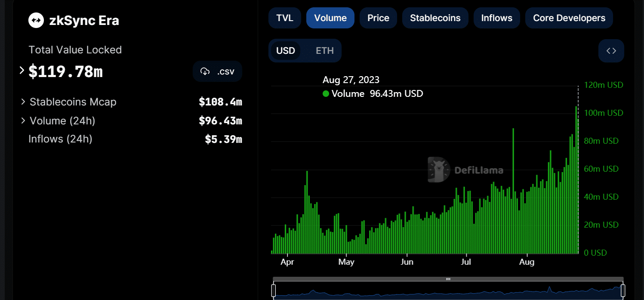The height and width of the screenshot is (300, 644).
Task: Click the zkSync Era logo icon
Action: point(36,20)
